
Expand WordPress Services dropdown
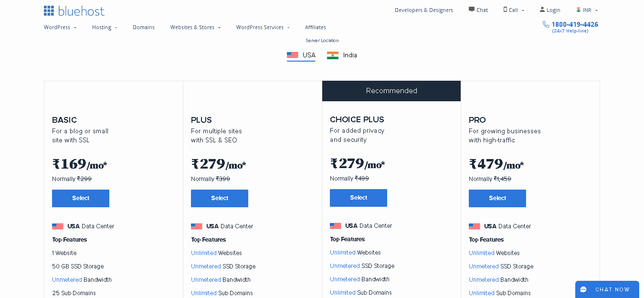click(263, 27)
